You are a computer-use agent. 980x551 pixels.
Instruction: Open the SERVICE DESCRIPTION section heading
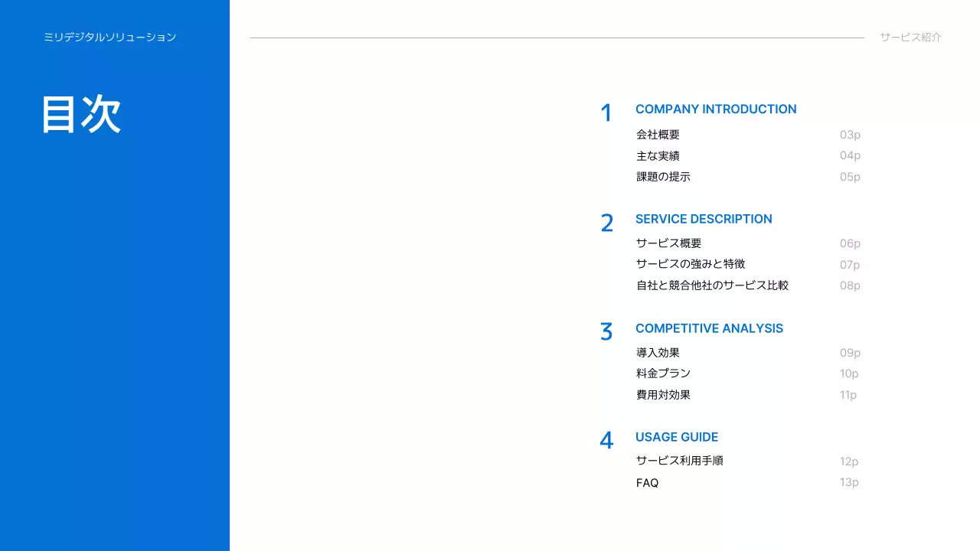pos(703,219)
